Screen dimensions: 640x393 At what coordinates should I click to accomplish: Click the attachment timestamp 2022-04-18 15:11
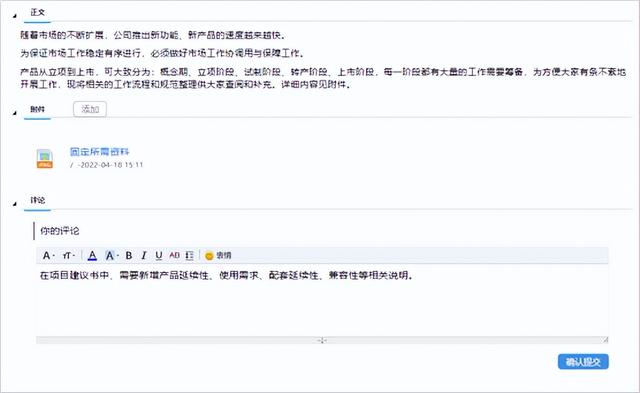[x=111, y=165]
